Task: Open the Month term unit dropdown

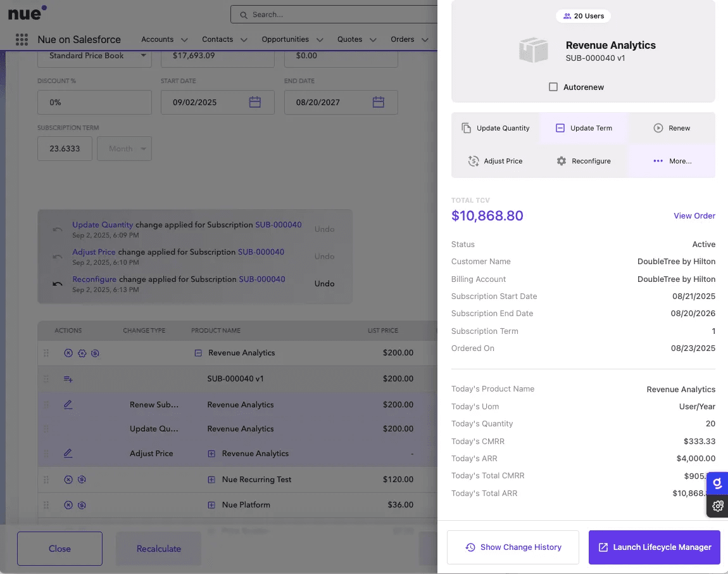Action: pyautogui.click(x=125, y=149)
